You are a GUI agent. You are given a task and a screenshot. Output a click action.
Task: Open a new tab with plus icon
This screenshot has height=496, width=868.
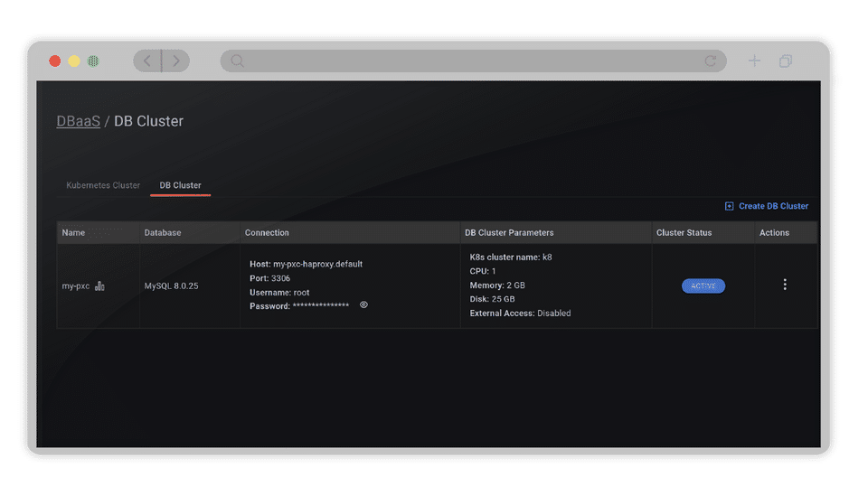[754, 61]
